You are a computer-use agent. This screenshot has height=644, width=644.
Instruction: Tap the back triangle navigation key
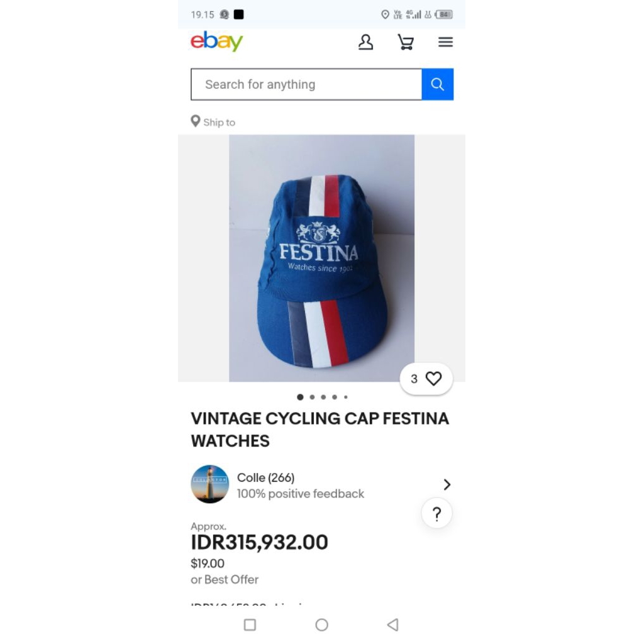click(x=392, y=625)
